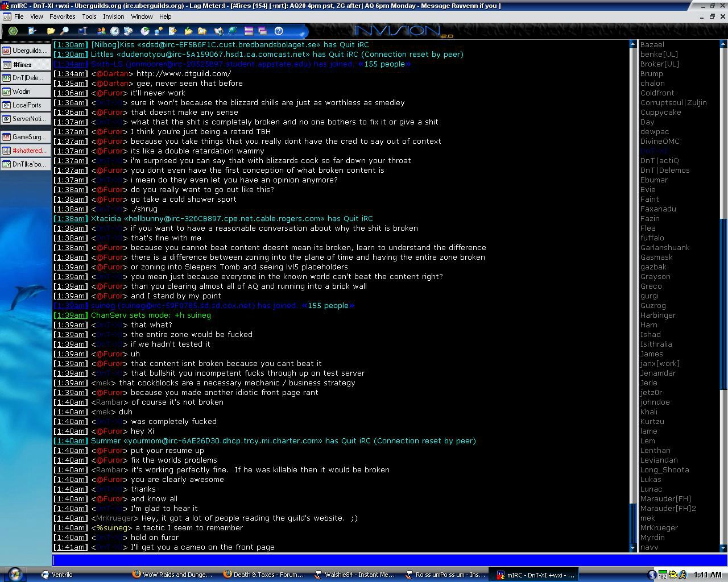Screen dimensions: 728x582
Task: Open the notepad script editor icon
Action: tap(173, 31)
